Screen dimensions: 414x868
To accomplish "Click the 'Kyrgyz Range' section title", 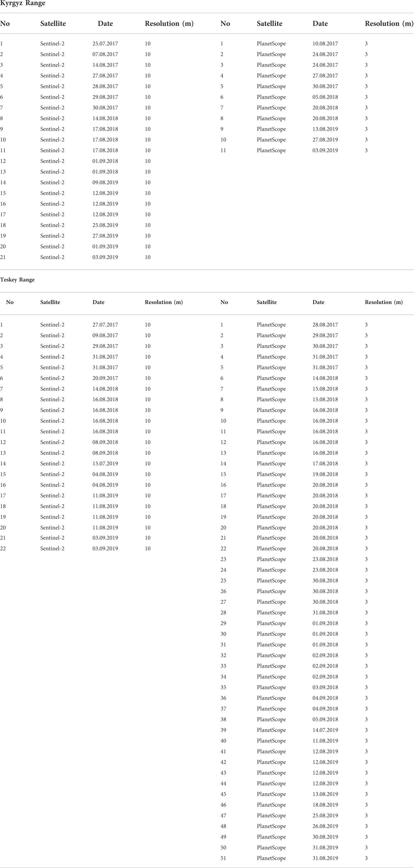I will pos(22,3).
